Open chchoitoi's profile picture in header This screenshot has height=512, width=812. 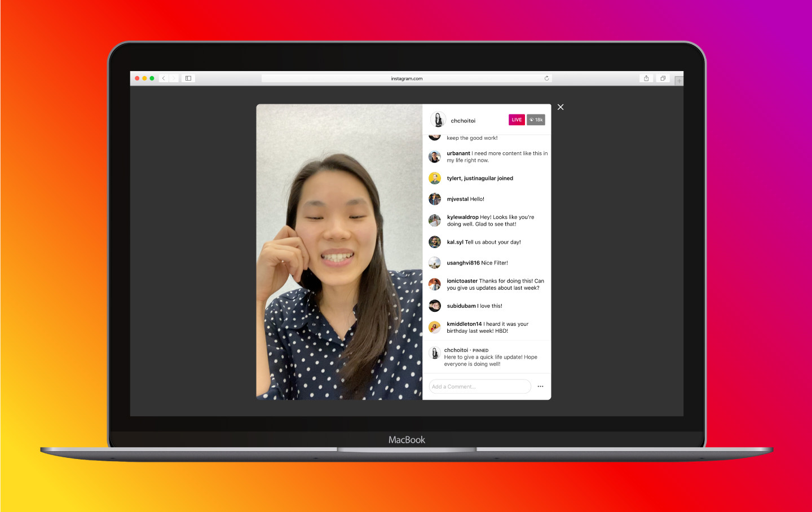pyautogui.click(x=438, y=120)
